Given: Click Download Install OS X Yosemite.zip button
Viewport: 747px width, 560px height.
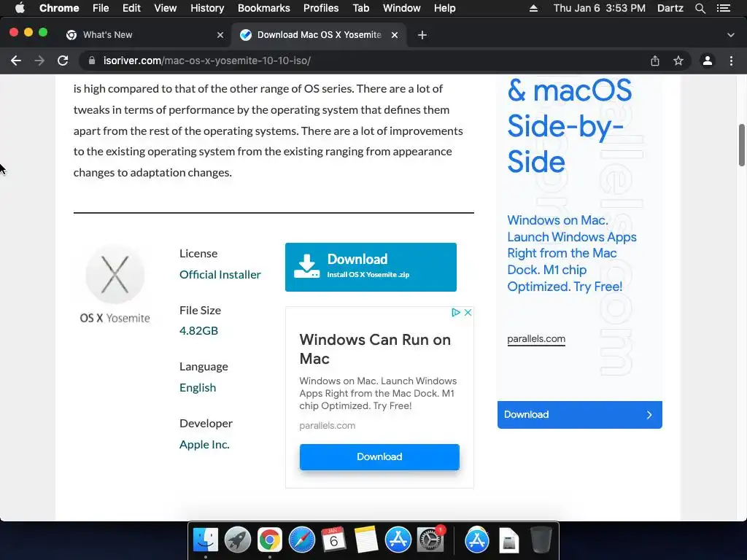Looking at the screenshot, I should pos(371,267).
